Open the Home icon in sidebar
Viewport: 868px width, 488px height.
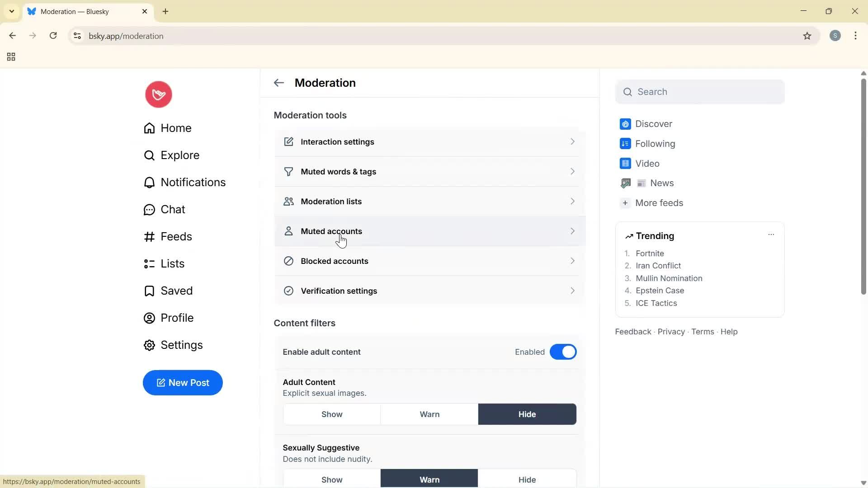pyautogui.click(x=149, y=128)
